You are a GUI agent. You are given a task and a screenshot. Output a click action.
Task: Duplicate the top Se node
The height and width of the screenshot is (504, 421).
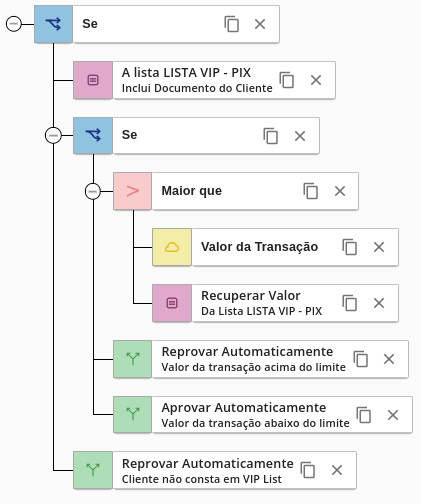[x=232, y=24]
